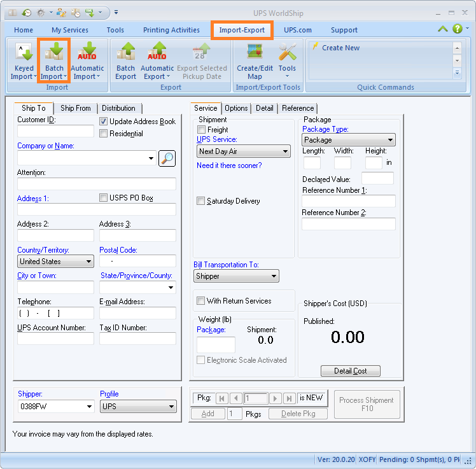Expand Bill Transportation To dropdown
Screen dimensions: 476x469
[x=236, y=276]
